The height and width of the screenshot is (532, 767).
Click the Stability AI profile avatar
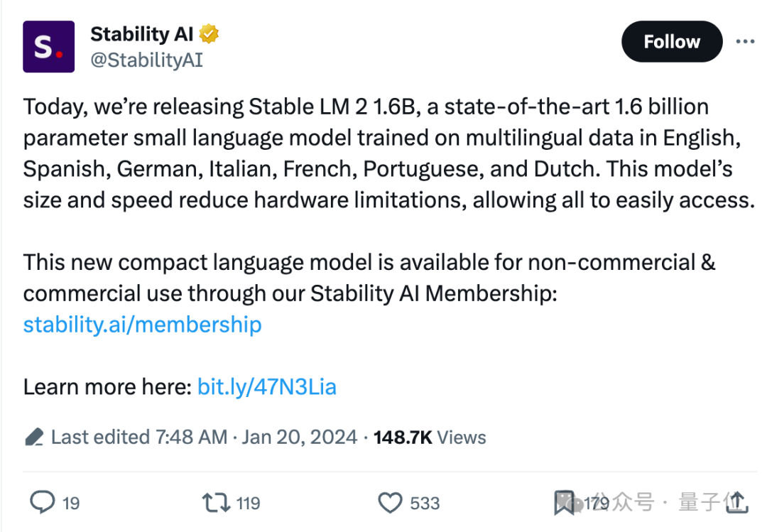click(48, 47)
